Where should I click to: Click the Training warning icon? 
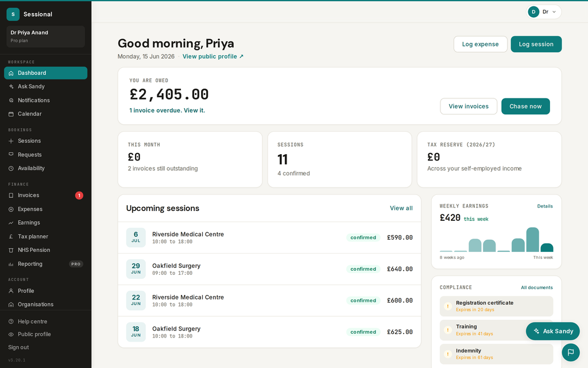tap(448, 330)
